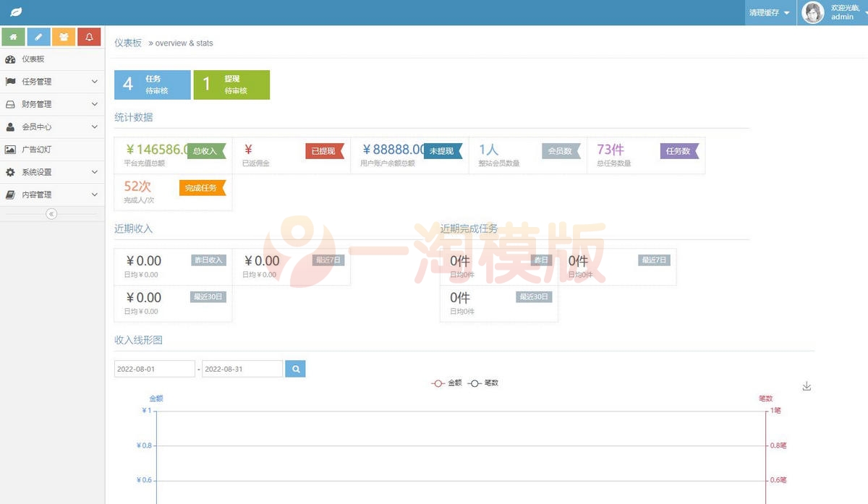
Task: Open the 财务管理 sidebar menu
Action: (52, 104)
